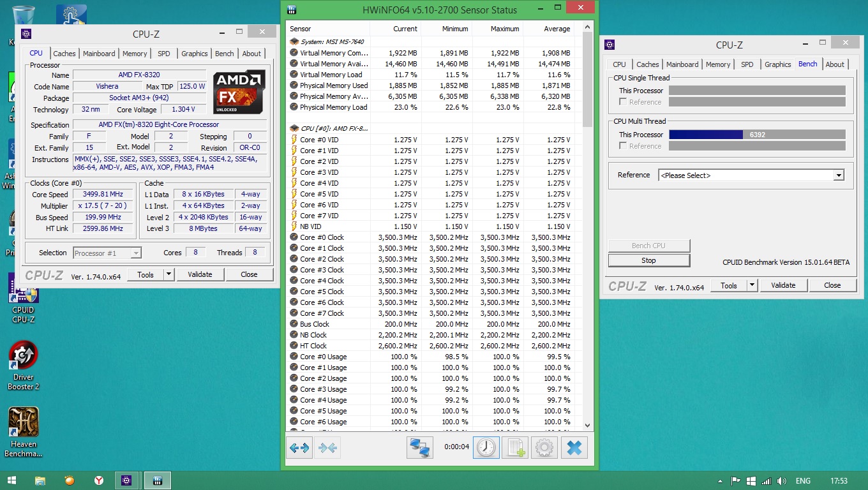This screenshot has width=868, height=490.
Task: Select SPD tab in CPU-Z Bench window
Action: [747, 64]
